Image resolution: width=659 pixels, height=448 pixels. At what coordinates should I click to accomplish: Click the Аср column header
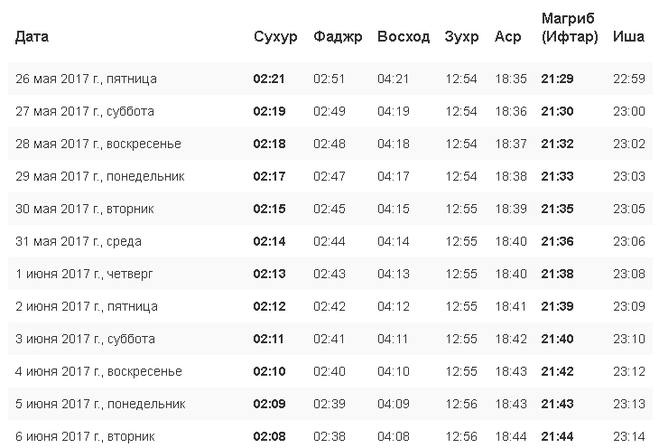coord(508,37)
